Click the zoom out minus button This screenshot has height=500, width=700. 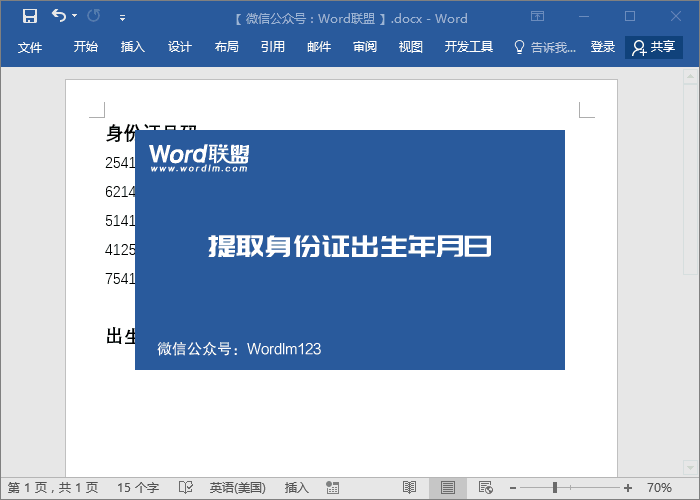(513, 488)
